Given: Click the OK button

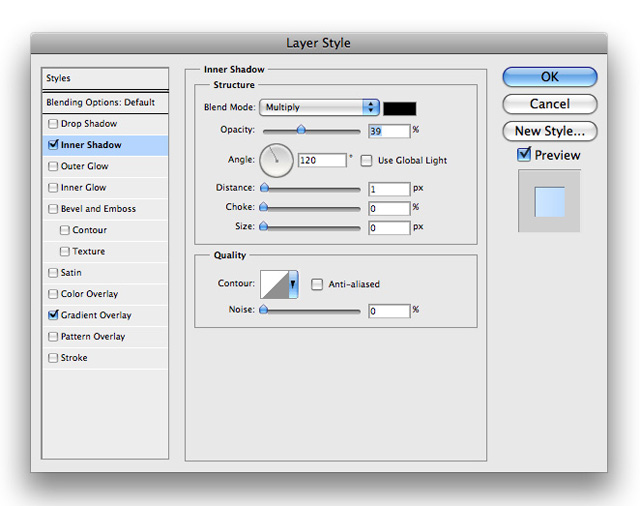Looking at the screenshot, I should (550, 77).
